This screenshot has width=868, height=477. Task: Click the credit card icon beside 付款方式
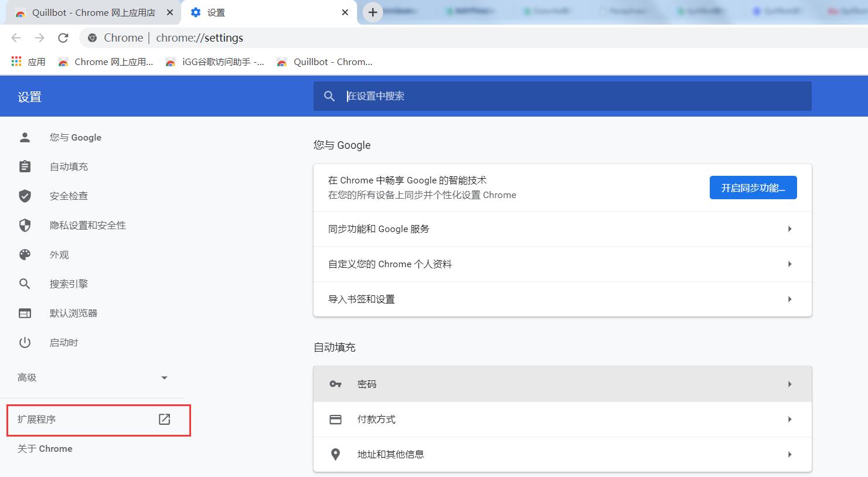tap(335, 419)
